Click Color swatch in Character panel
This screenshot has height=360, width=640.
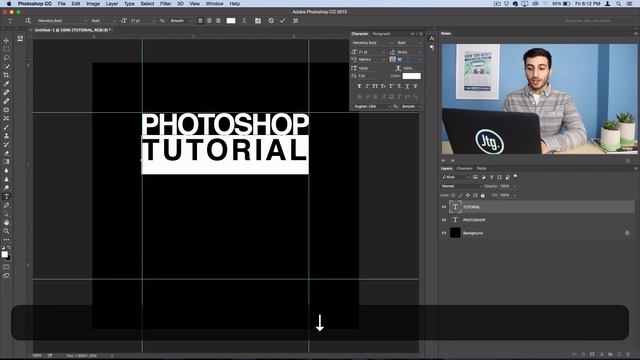(x=411, y=76)
